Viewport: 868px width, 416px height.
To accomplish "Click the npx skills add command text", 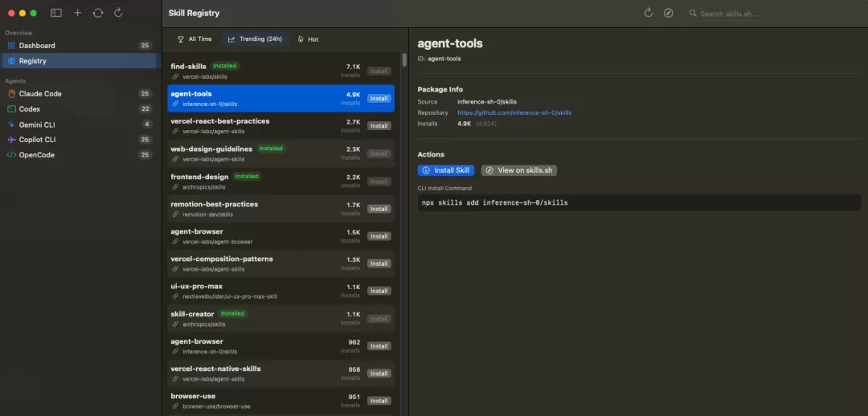I will click(x=495, y=202).
